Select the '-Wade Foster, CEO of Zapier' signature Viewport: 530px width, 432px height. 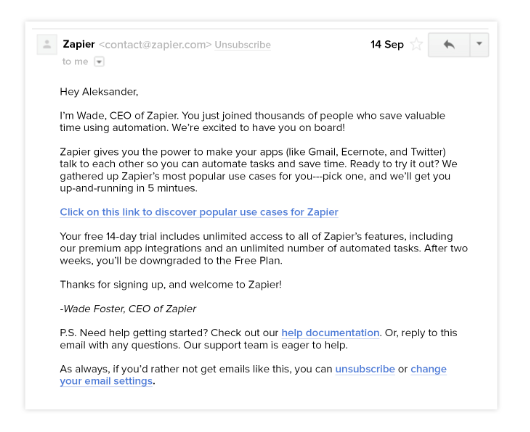128,309
